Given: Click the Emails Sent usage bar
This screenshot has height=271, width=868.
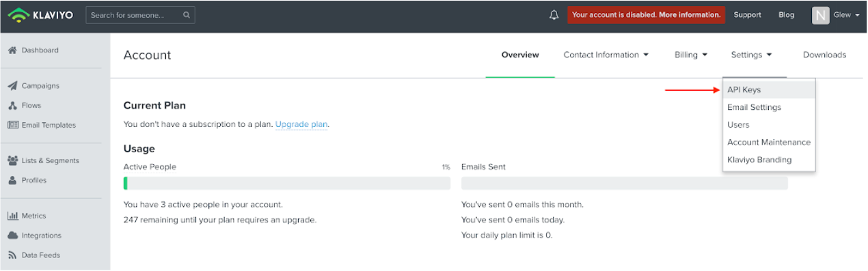Looking at the screenshot, I should click(x=625, y=183).
